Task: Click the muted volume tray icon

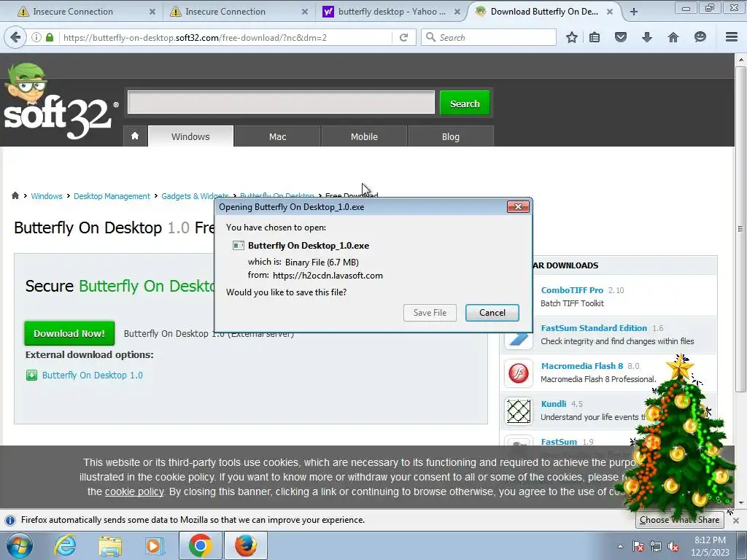Action: 673,546
